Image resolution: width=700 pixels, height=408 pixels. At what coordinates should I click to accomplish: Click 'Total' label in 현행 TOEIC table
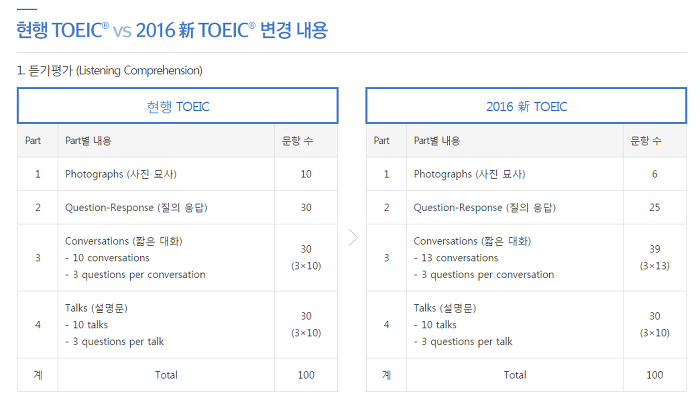tap(166, 375)
